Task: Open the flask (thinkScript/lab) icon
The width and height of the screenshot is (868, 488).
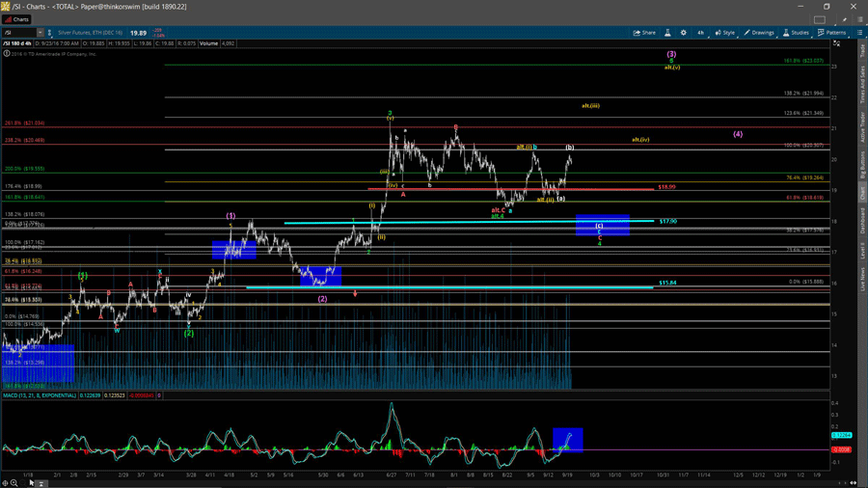Action: click(667, 33)
